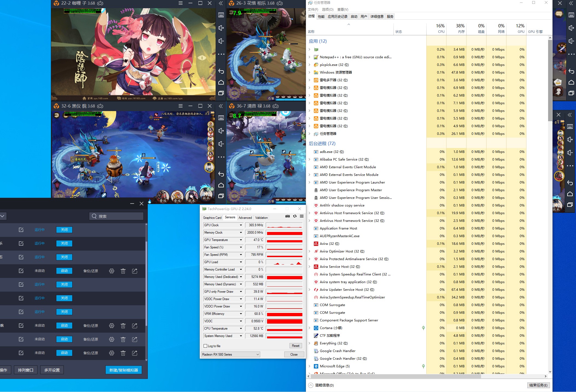Expand the Windows 资源管理器 process row
This screenshot has width=576, height=392.
tap(309, 72)
